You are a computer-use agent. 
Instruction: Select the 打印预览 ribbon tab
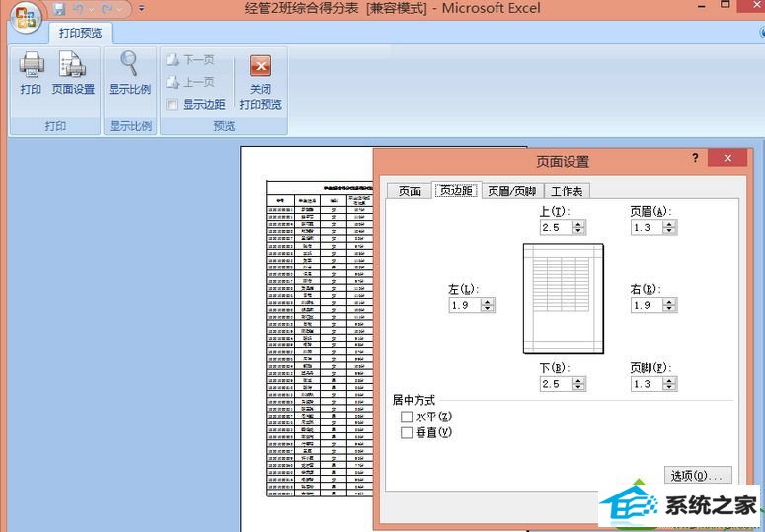click(81, 34)
